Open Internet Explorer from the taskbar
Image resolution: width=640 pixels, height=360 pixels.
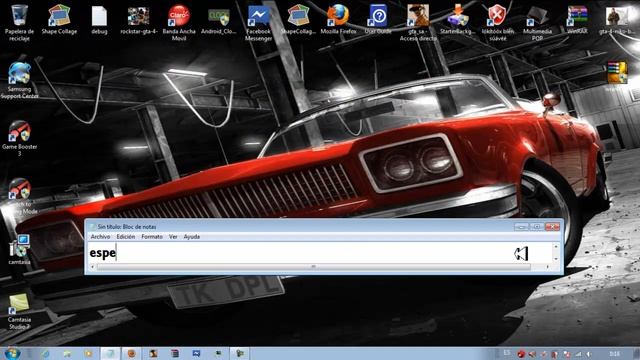[45, 354]
